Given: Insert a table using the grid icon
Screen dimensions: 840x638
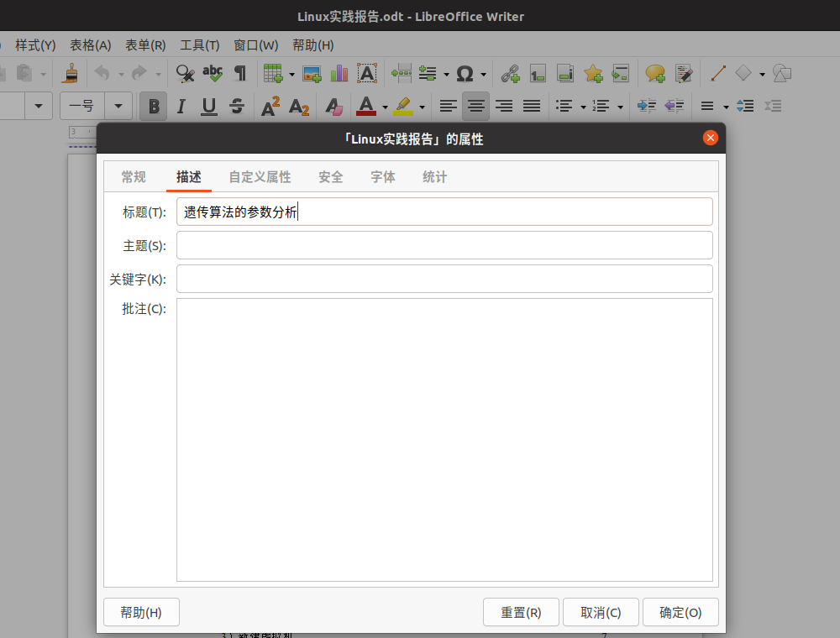Looking at the screenshot, I should (x=273, y=74).
